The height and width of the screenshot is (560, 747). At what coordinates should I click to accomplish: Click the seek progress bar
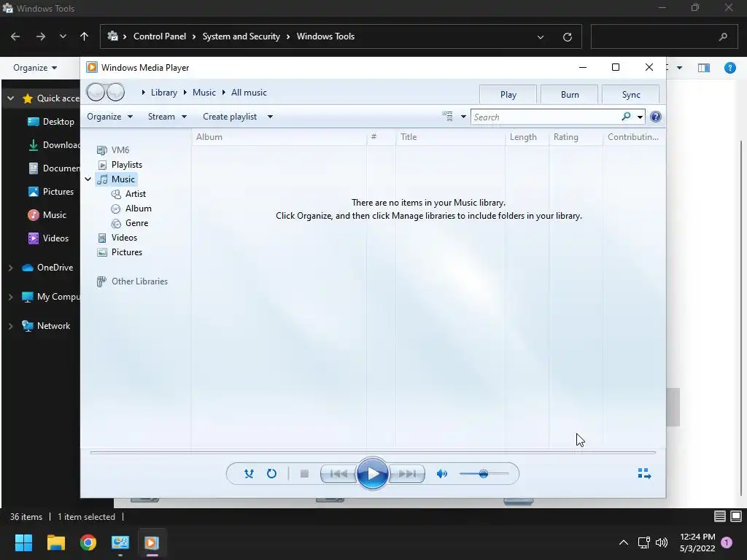click(373, 452)
